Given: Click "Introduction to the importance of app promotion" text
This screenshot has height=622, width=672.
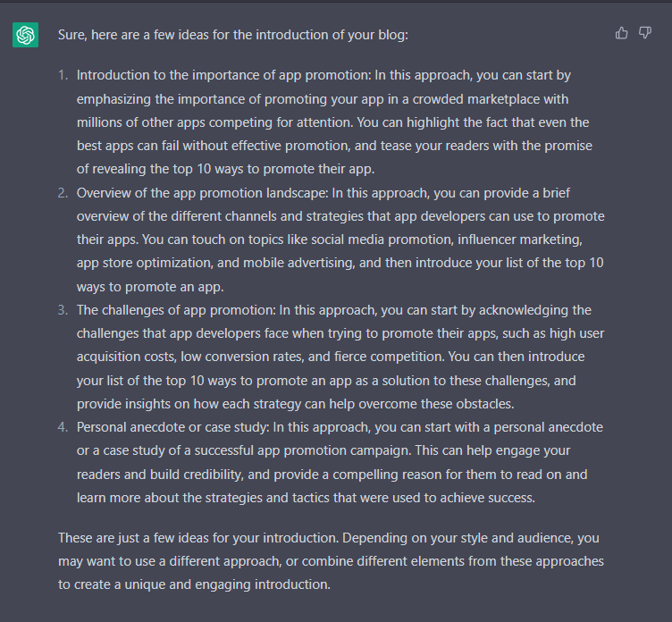Looking at the screenshot, I should (223, 75).
